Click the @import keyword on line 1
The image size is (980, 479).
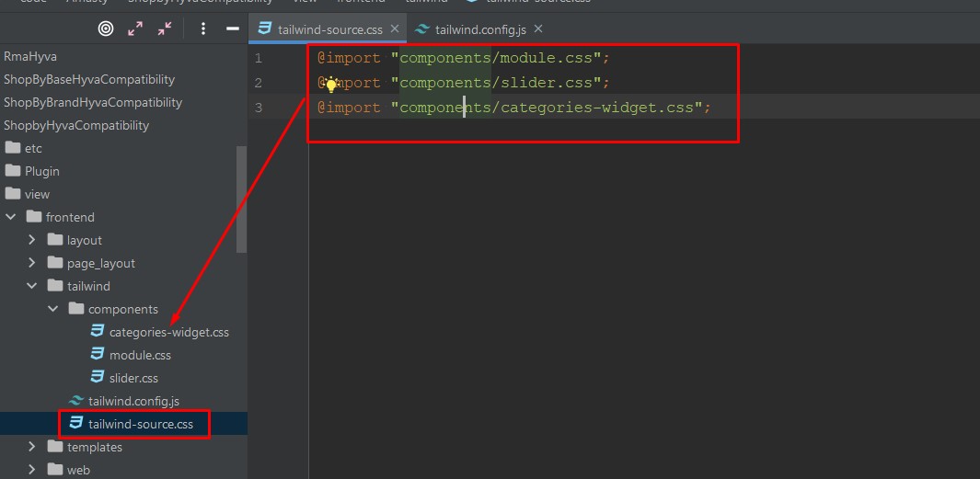click(349, 58)
